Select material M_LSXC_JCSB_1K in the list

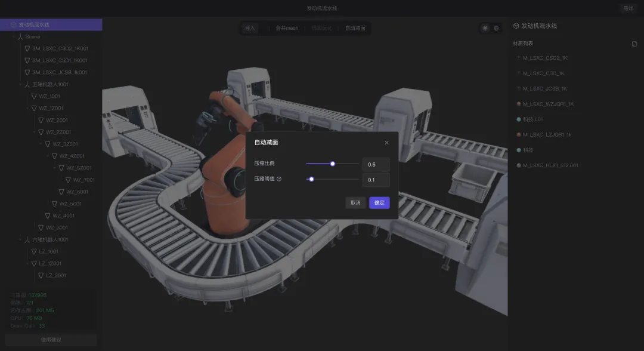[544, 88]
